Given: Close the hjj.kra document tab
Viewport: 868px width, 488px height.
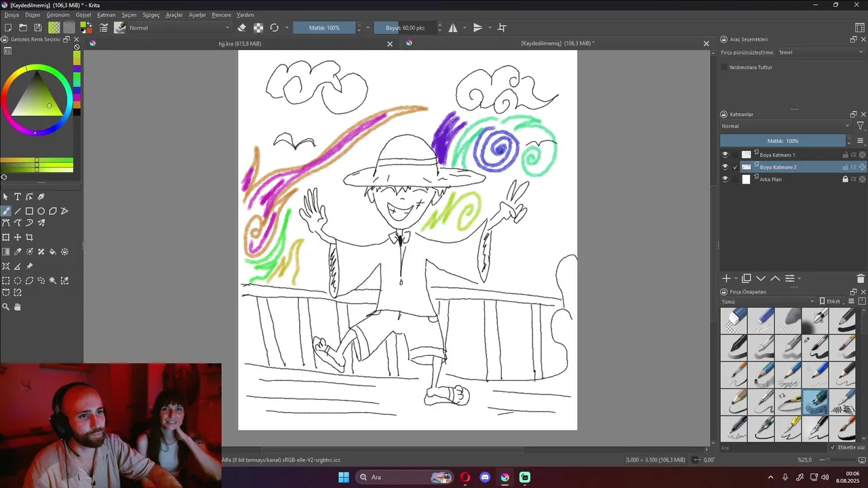Looking at the screenshot, I should coord(390,44).
